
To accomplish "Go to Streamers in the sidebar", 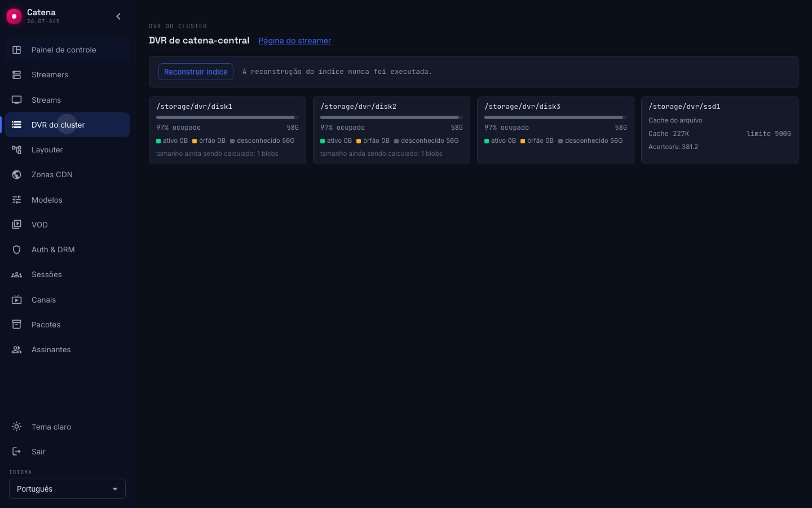I will tap(67, 75).
